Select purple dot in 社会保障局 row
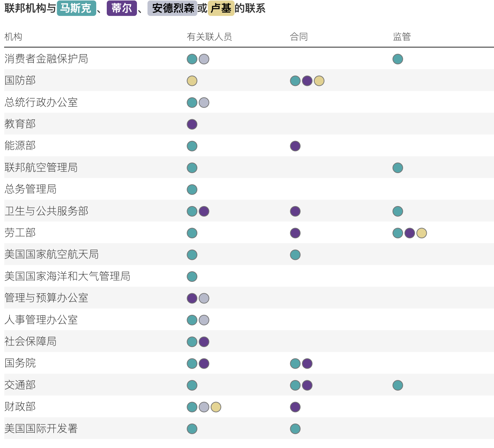 click(204, 342)
